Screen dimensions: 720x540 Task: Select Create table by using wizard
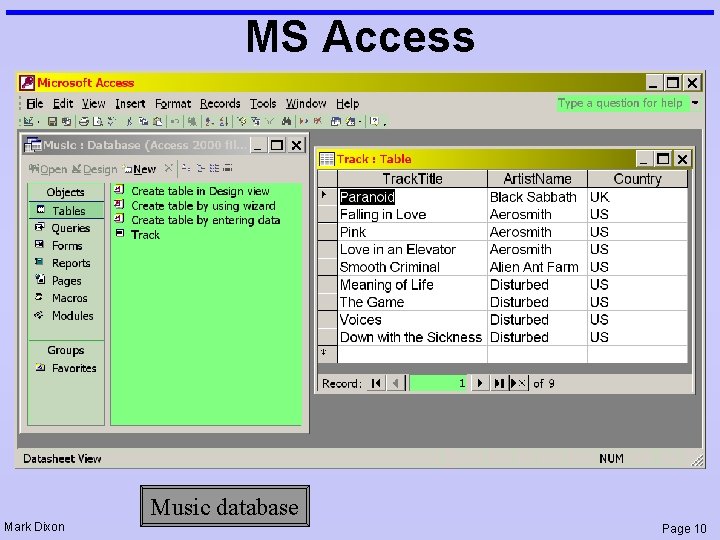click(x=195, y=205)
